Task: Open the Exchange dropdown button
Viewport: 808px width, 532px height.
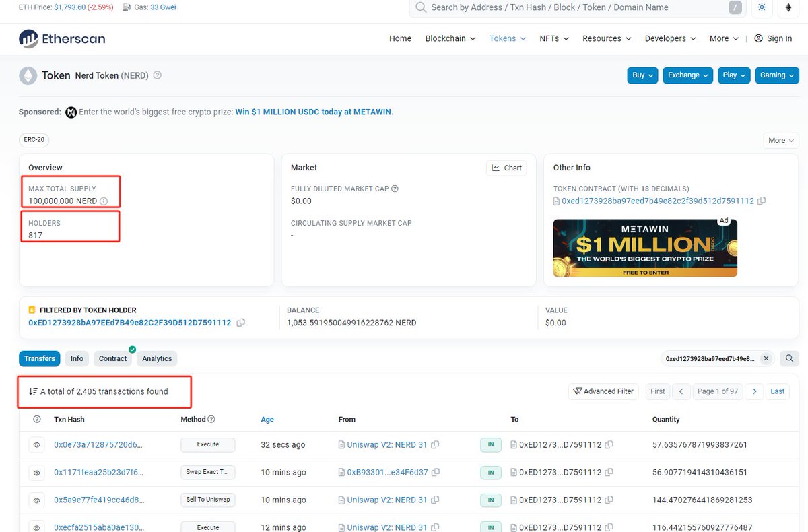Action: click(688, 75)
